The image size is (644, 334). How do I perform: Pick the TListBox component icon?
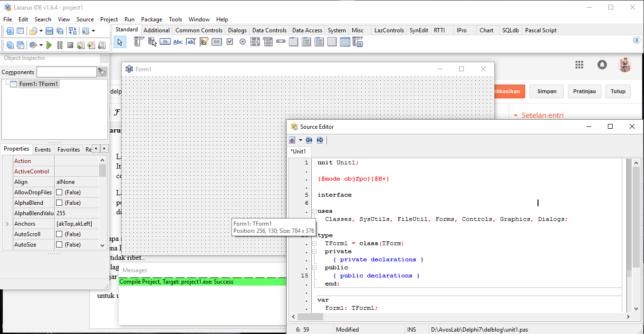pyautogui.click(x=255, y=42)
